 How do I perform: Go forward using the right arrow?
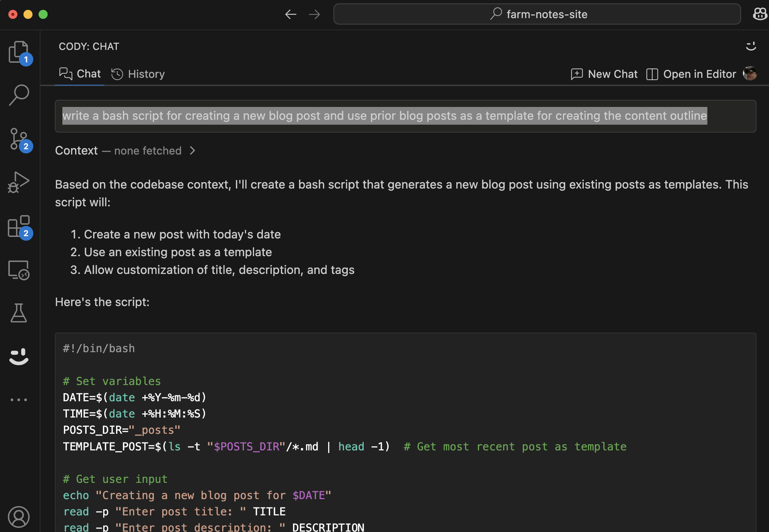click(x=314, y=14)
